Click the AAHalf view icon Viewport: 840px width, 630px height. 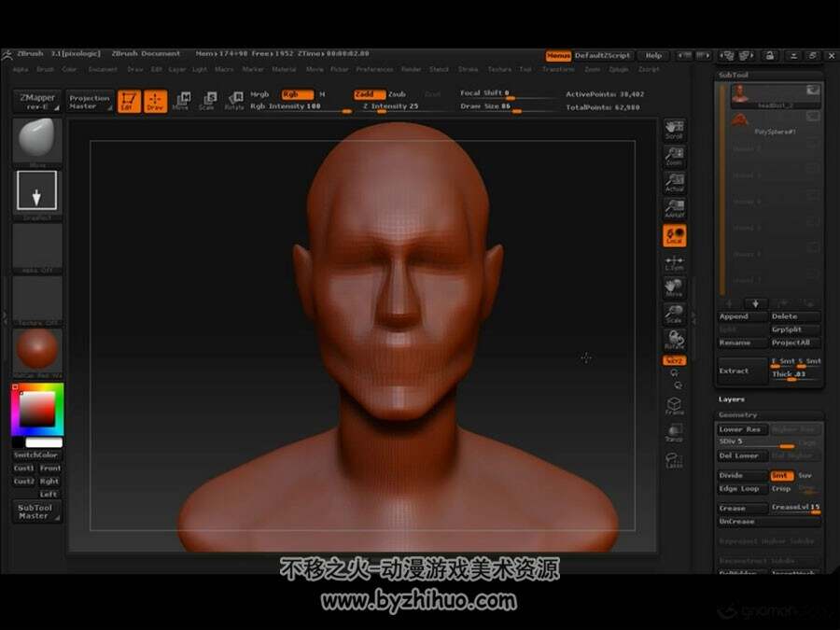click(674, 208)
